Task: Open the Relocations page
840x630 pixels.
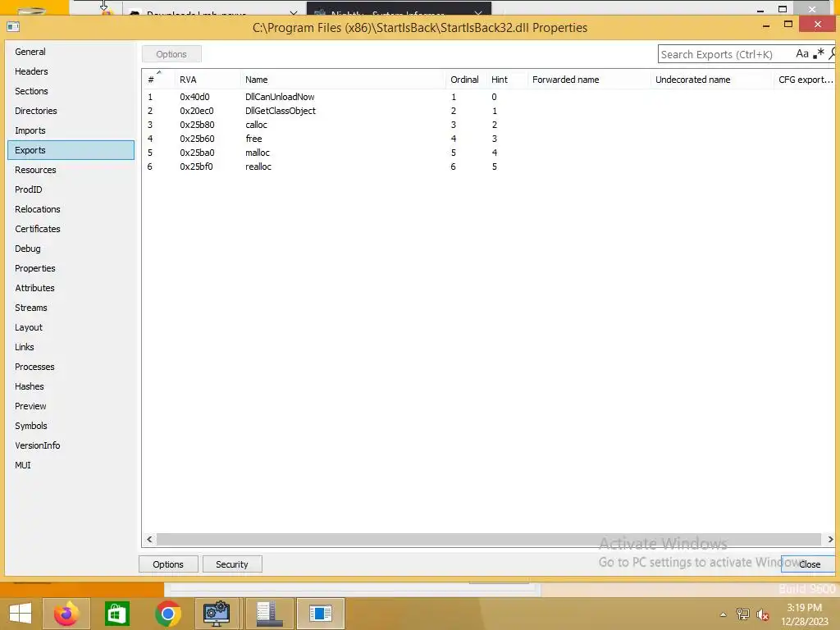Action: (x=71, y=209)
